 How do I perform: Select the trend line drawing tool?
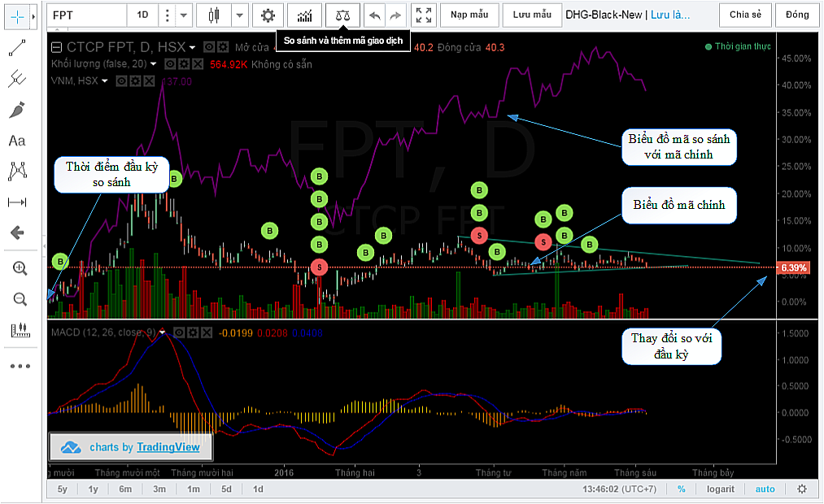click(x=17, y=48)
